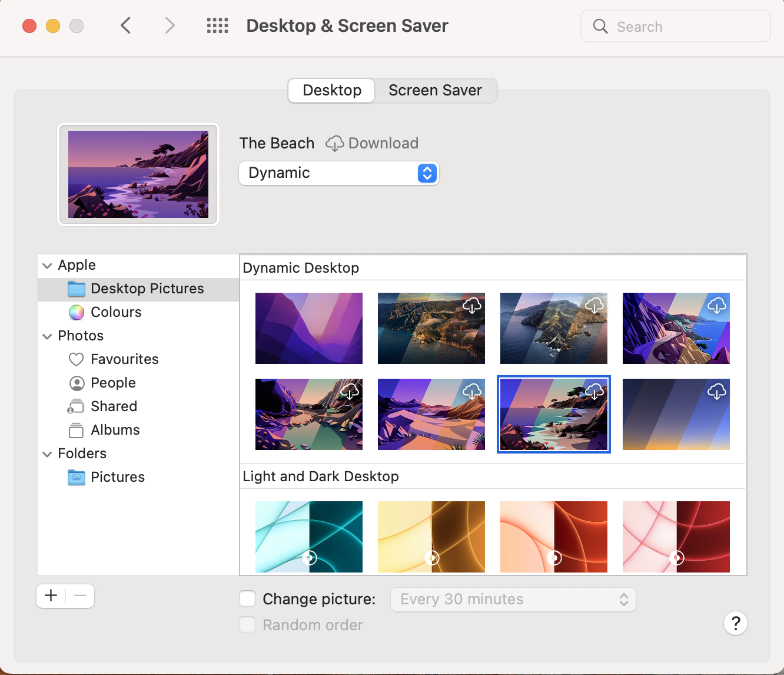784x675 pixels.
Task: Click the Shared albums icon
Action: pyautogui.click(x=76, y=406)
